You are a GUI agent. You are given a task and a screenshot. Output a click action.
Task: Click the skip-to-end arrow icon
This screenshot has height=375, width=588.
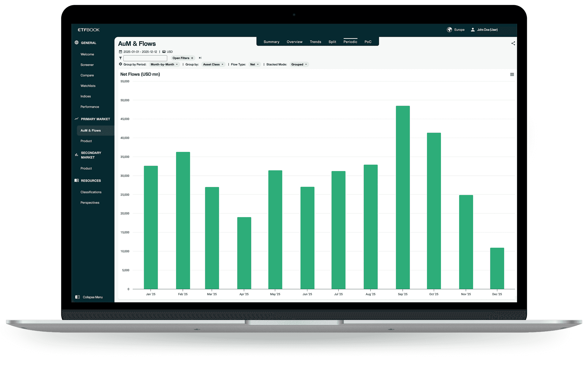200,58
